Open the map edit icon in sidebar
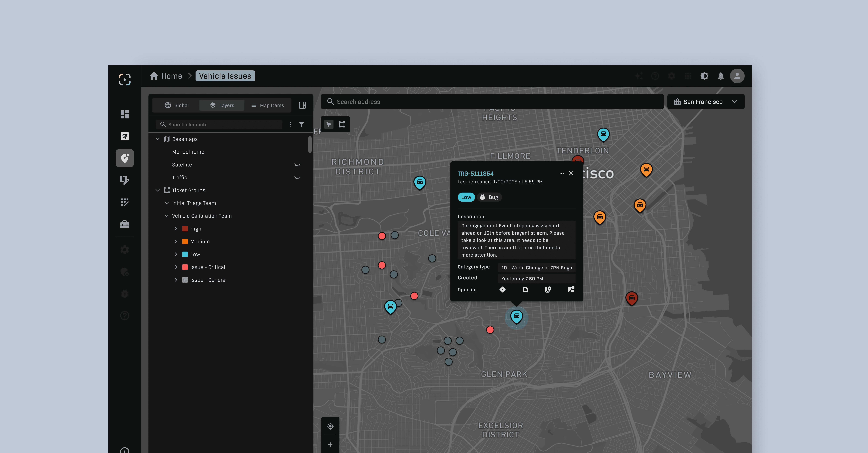Viewport: 868px width, 453px height. (x=125, y=180)
